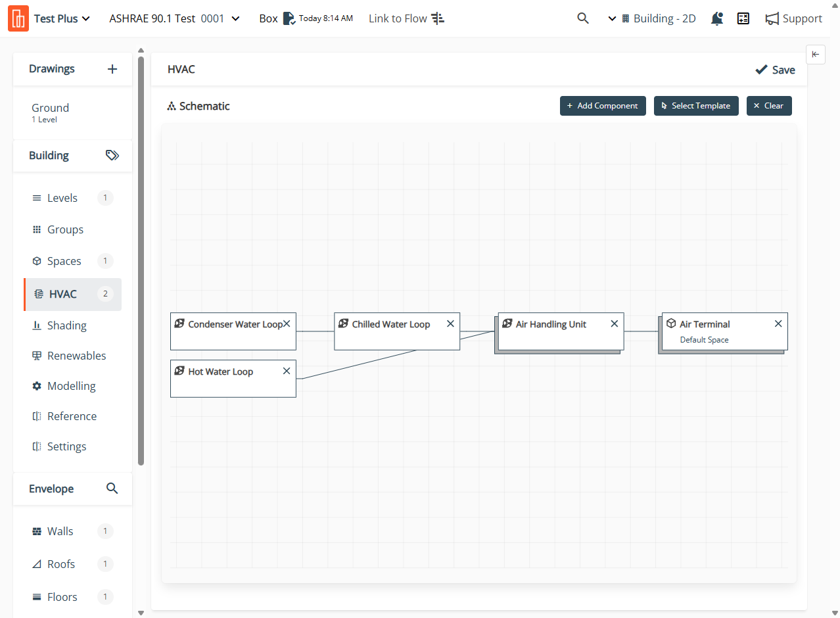Click the Support megaphone icon
Screen dimensions: 840x618
[x=772, y=18]
